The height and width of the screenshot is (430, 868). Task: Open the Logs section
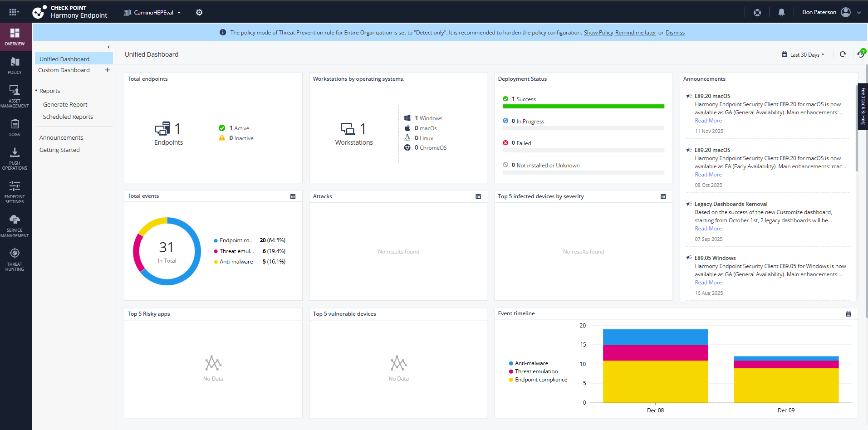coord(15,127)
